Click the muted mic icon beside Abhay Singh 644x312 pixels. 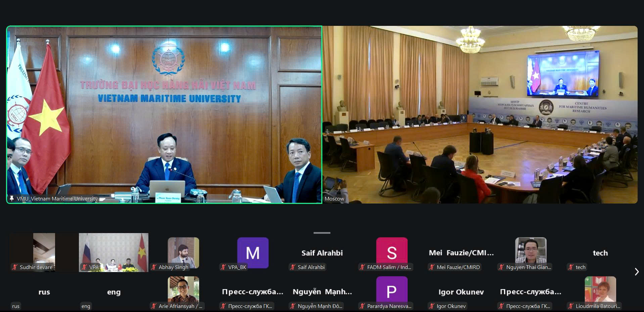[154, 267]
